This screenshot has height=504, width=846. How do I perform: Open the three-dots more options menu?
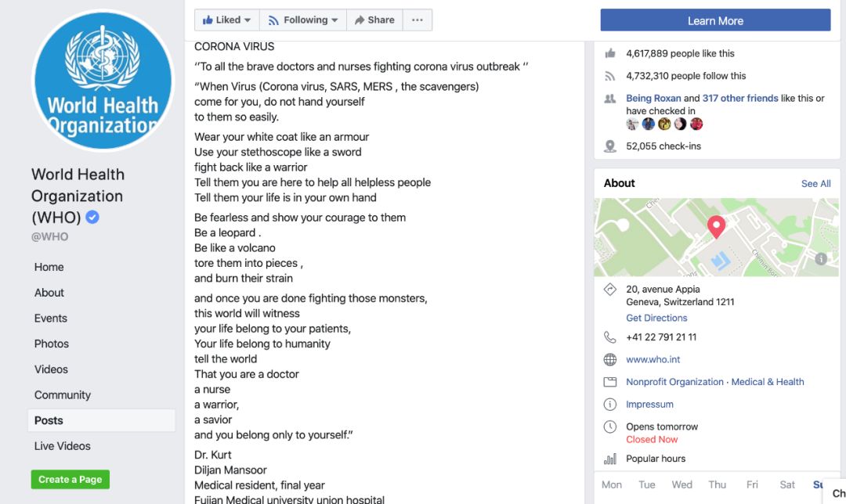coord(418,20)
